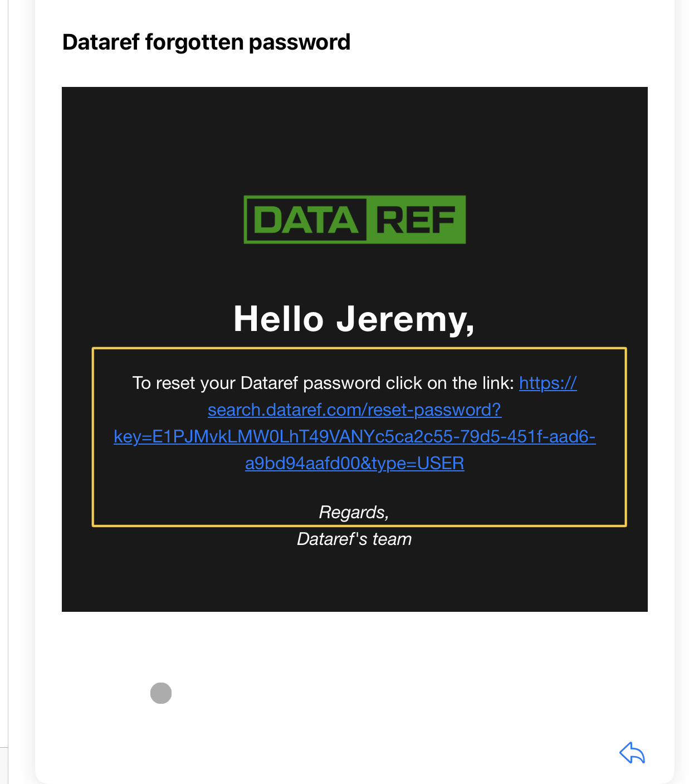Click the link line ending in "type=USER"
Screen dimensions: 689x784
355,464
